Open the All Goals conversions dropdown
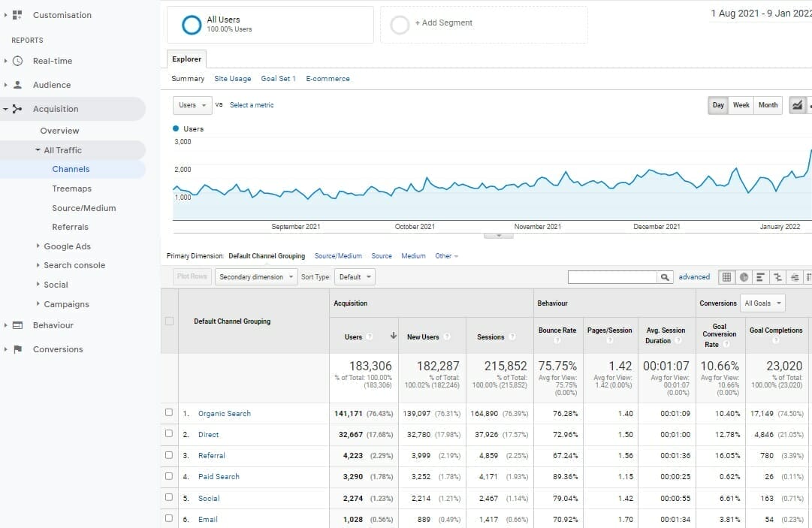Image resolution: width=812 pixels, height=528 pixels. coord(762,303)
